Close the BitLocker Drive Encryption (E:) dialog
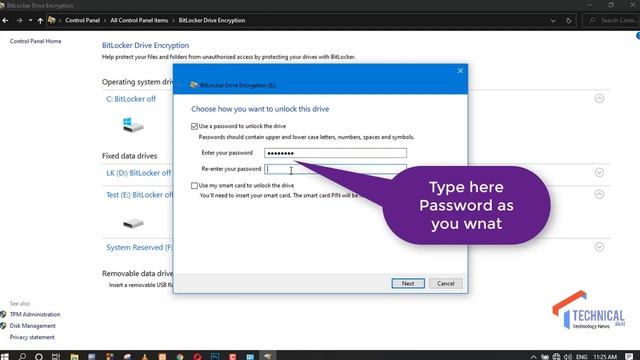This screenshot has height=360, width=640. tap(460, 71)
